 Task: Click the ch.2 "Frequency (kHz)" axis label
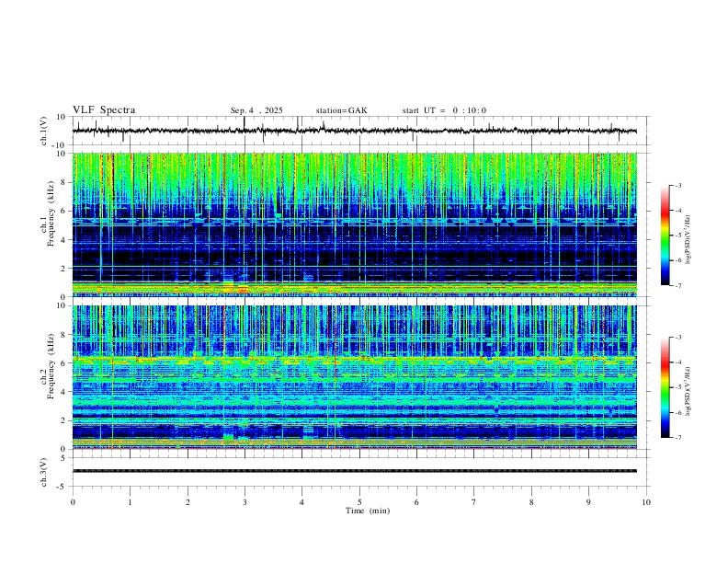51,366
